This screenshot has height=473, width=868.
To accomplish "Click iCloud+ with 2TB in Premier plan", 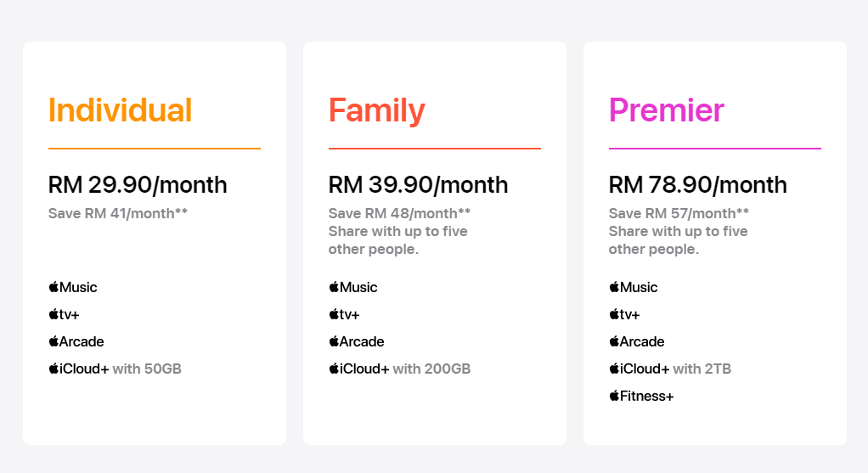I will [670, 369].
